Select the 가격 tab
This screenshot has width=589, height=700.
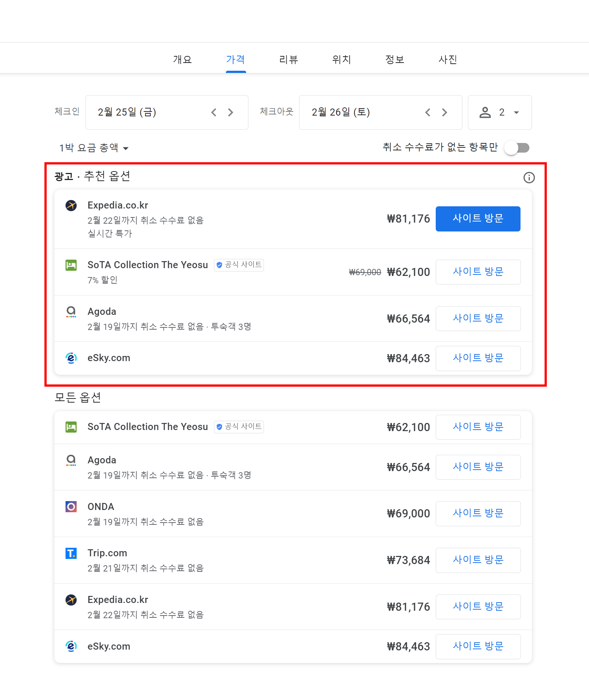click(x=235, y=59)
